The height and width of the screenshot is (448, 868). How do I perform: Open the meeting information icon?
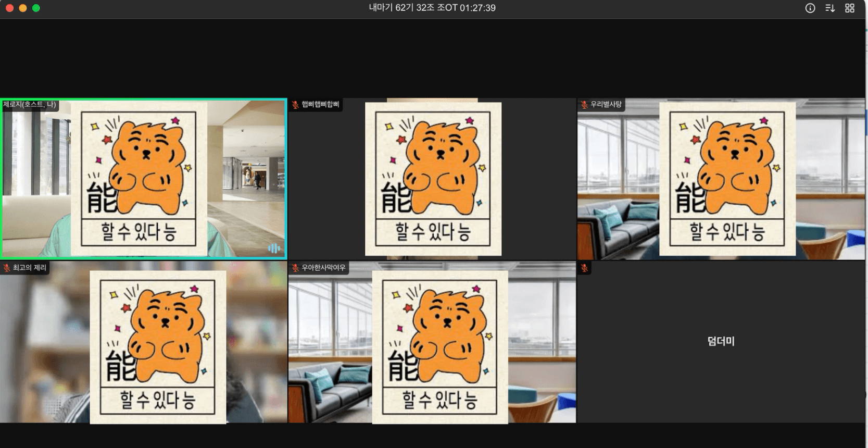[810, 8]
